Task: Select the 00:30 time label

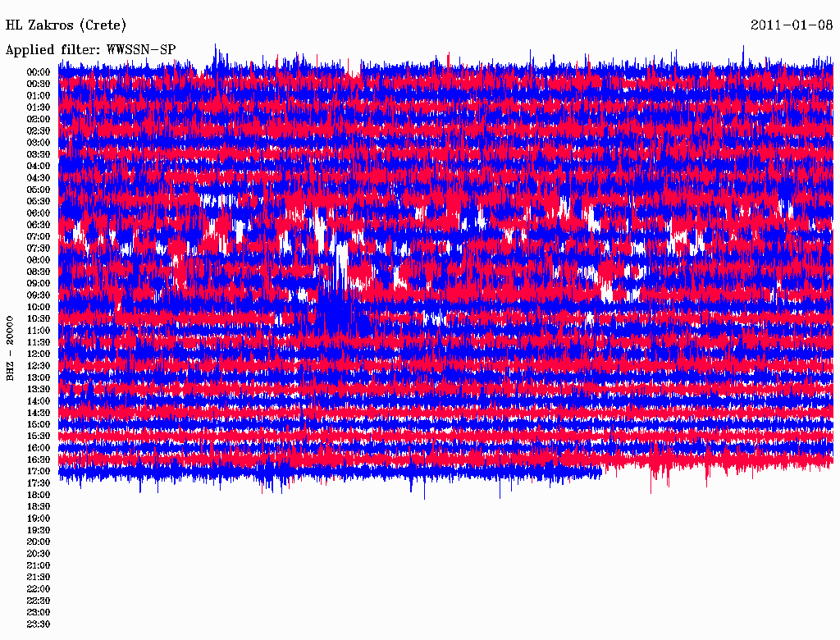Action: [39, 84]
